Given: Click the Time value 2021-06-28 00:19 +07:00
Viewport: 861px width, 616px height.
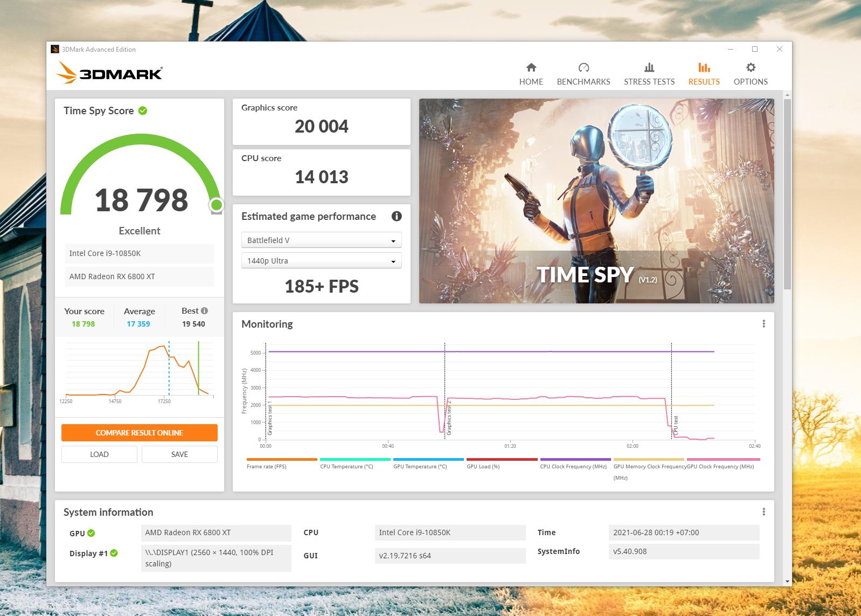Looking at the screenshot, I should coord(684,532).
